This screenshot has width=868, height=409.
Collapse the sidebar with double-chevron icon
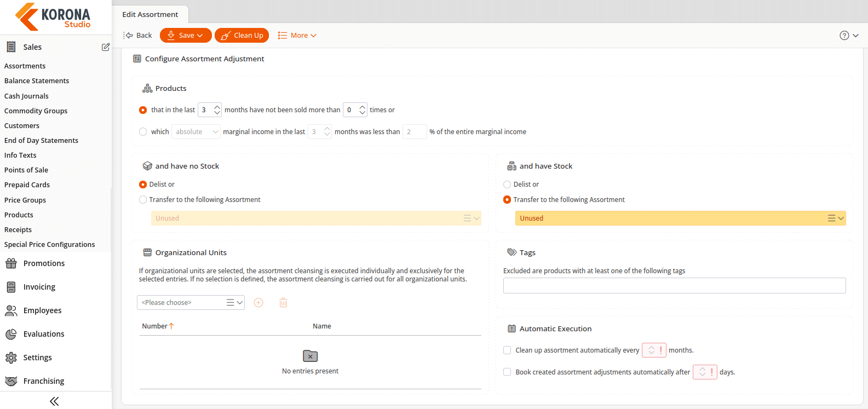point(54,401)
